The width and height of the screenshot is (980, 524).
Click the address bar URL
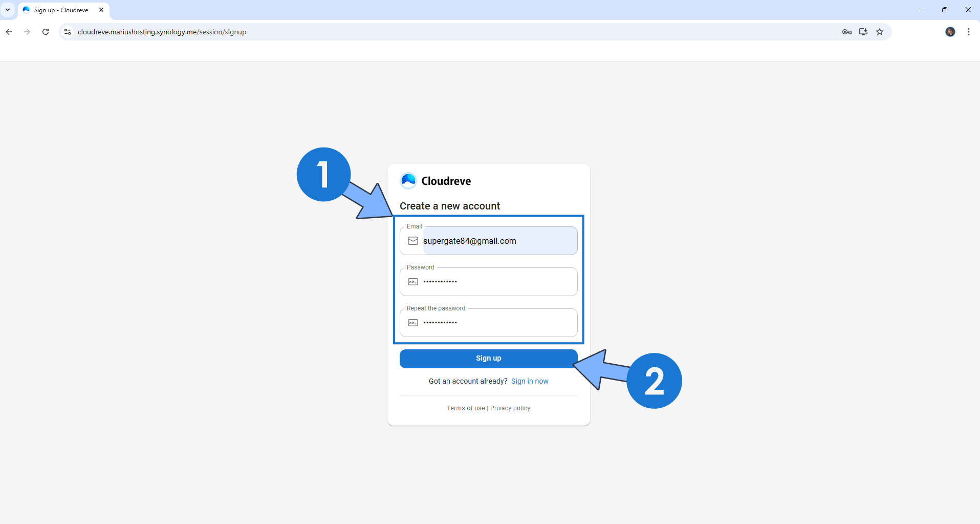click(x=162, y=32)
